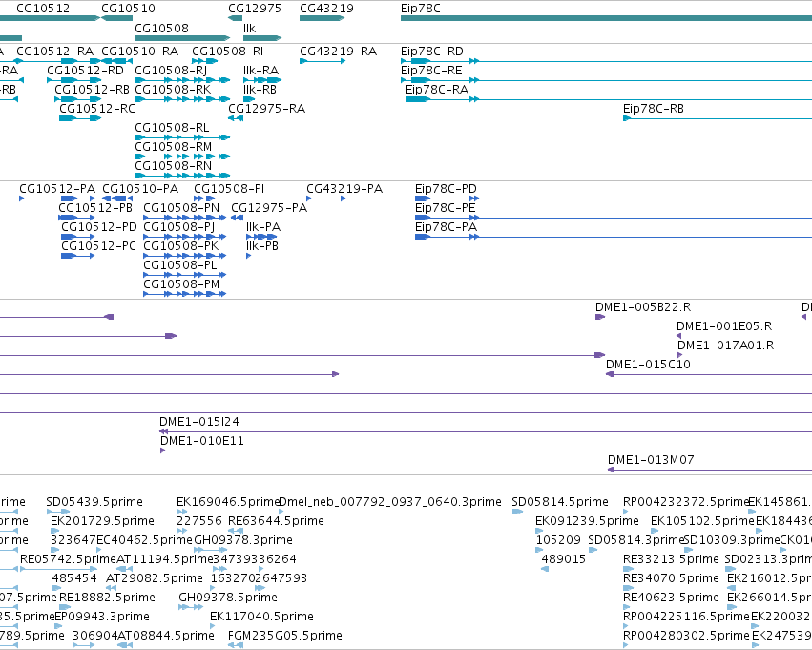
Task: Select EST label FGM235G05.5prime
Action: click(285, 636)
